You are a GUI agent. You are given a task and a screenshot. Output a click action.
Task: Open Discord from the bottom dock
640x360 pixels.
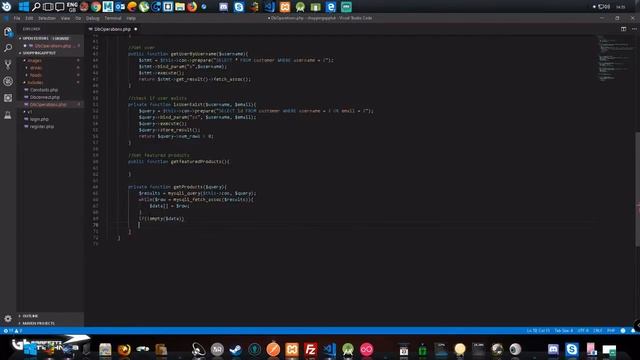[x=553, y=349]
